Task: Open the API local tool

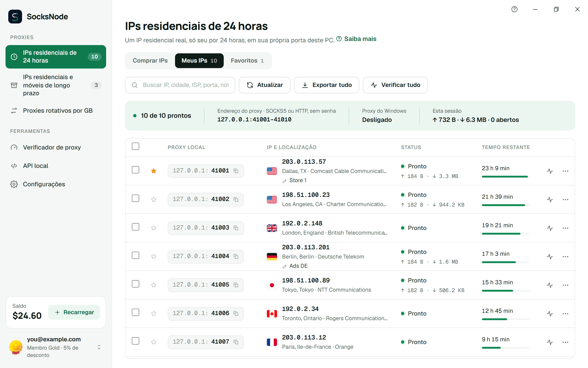Action: tap(56, 166)
